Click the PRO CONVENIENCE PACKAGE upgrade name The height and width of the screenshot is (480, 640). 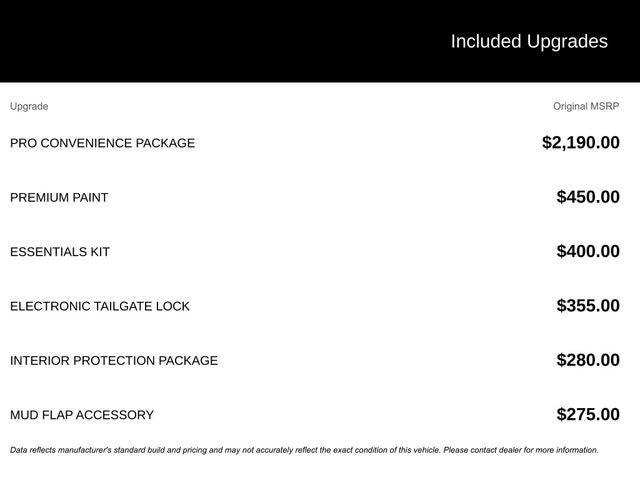coord(102,143)
